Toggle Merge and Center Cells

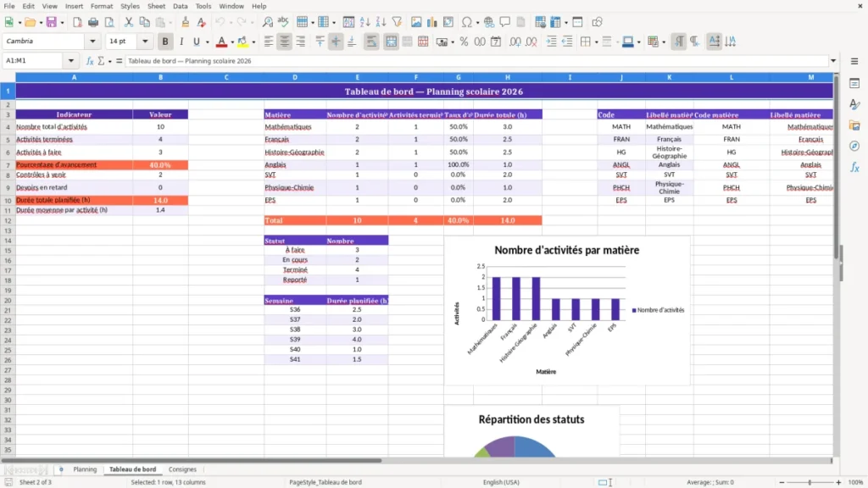tap(391, 42)
